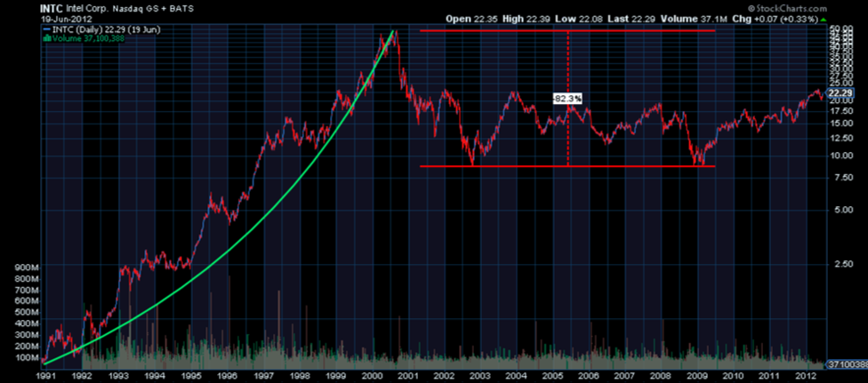Click the green up-arrow change indicator
Viewport: 868px width, 383px height.
click(824, 19)
